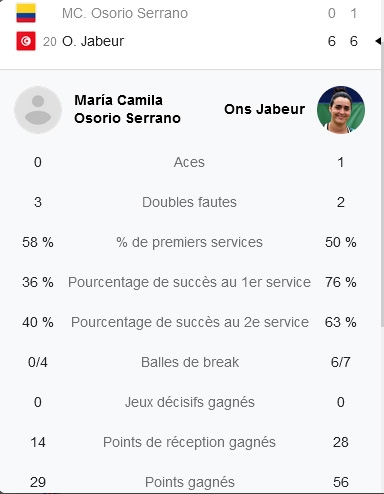Click the Jeux décisifs gagnés label

[x=190, y=402]
